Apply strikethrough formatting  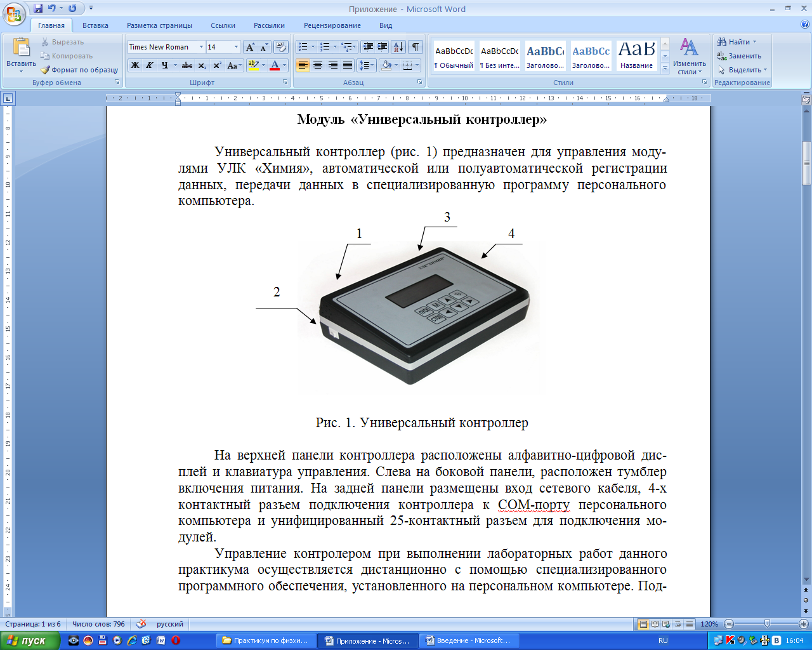pos(187,65)
